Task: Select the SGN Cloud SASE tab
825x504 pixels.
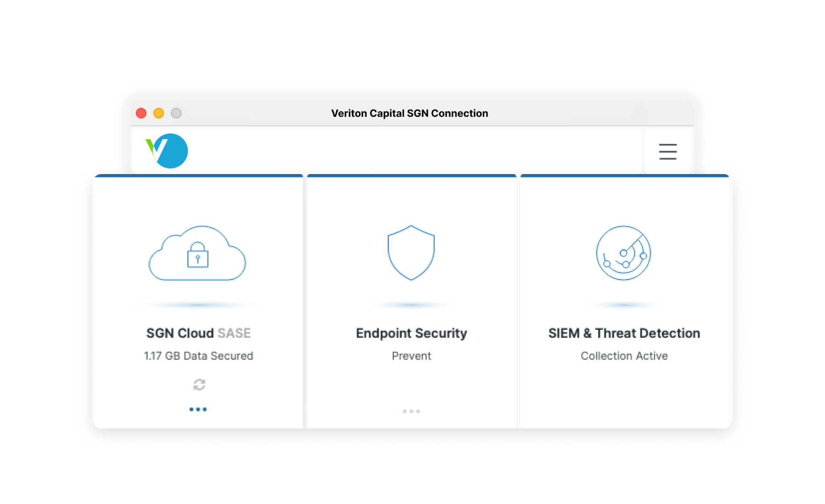Action: pyautogui.click(x=198, y=333)
